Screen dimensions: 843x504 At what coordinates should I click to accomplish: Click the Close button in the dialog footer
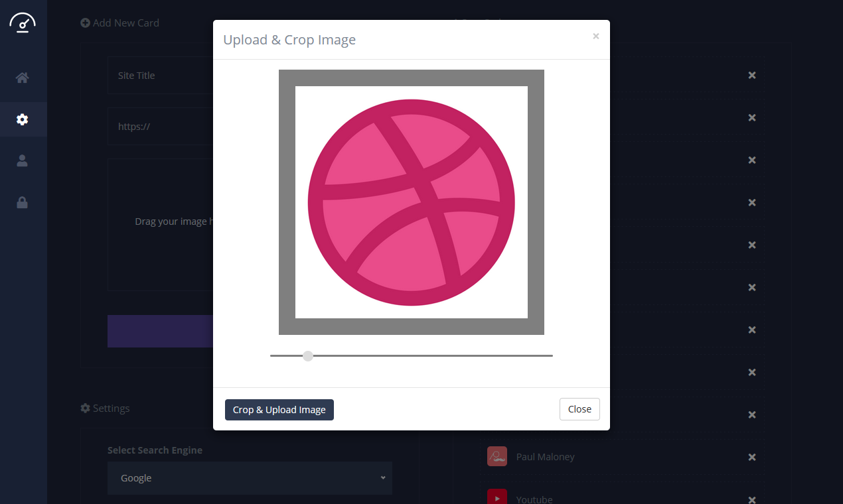click(x=579, y=409)
